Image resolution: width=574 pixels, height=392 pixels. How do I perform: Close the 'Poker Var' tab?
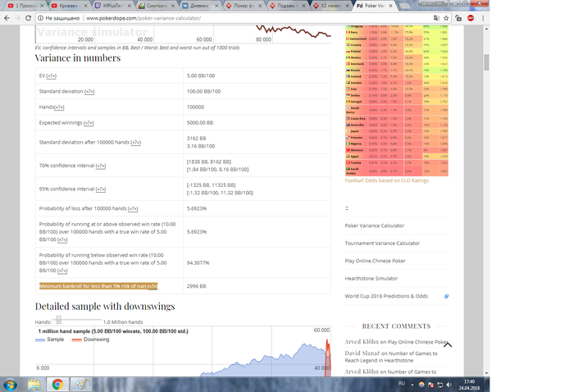point(390,6)
